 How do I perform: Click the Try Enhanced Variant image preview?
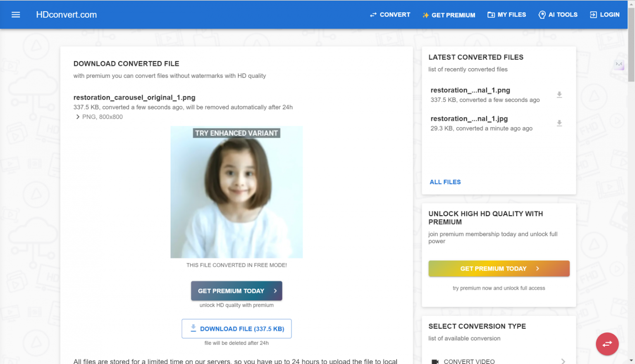coord(236,192)
